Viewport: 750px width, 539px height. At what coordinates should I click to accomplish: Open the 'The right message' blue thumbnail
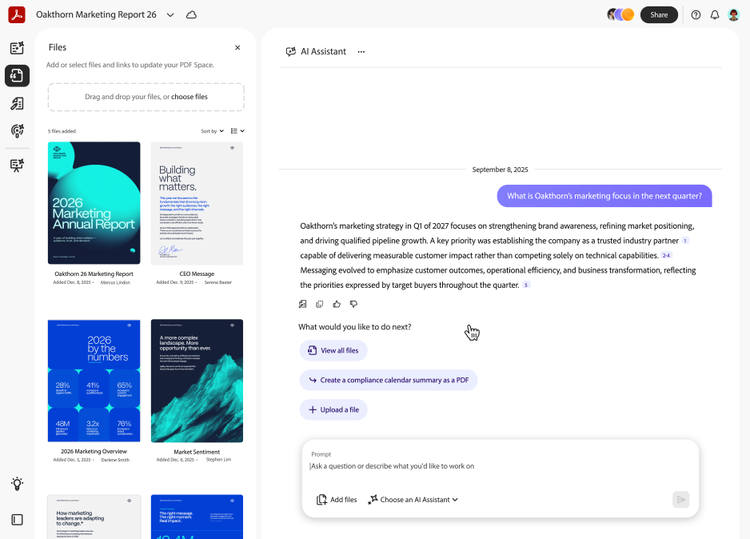[x=197, y=517]
